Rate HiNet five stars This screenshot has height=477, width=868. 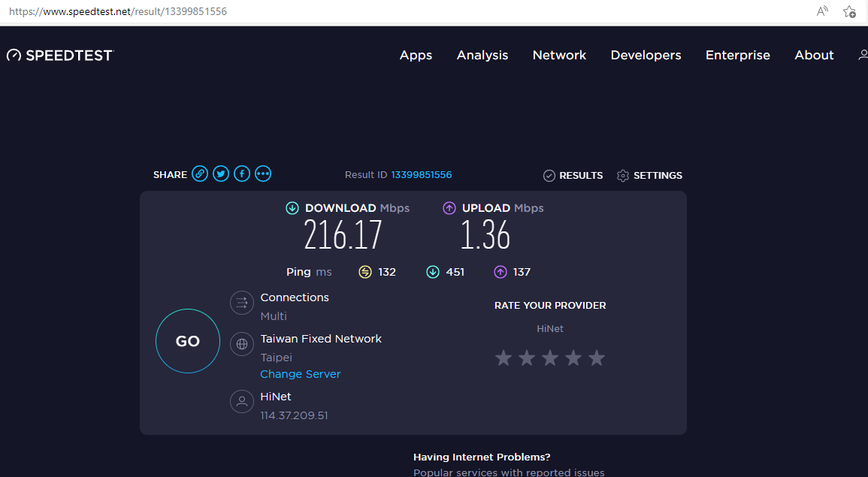point(596,358)
